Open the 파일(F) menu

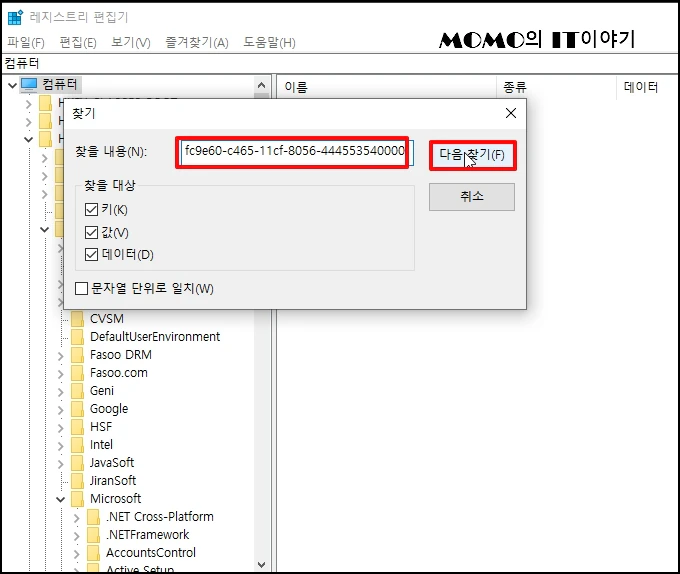tap(26, 42)
